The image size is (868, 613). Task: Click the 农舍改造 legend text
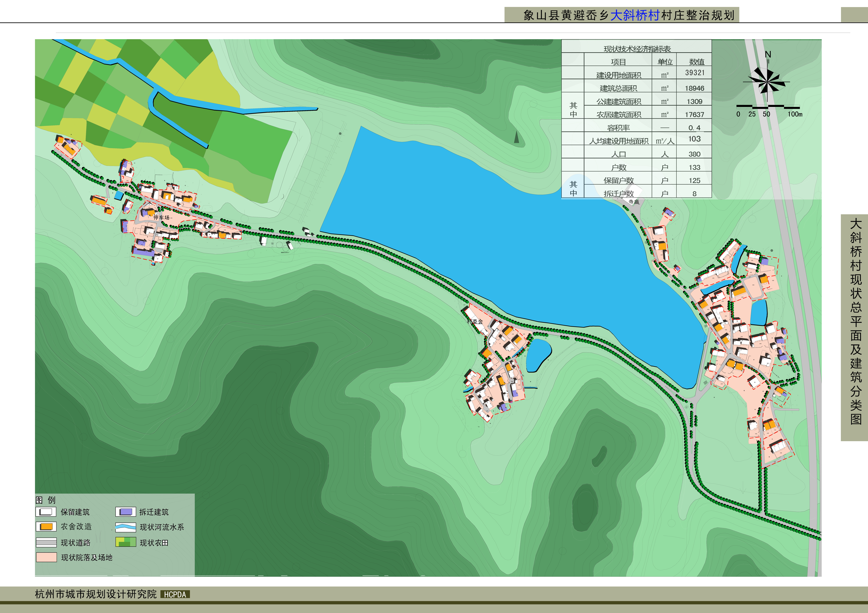76,526
